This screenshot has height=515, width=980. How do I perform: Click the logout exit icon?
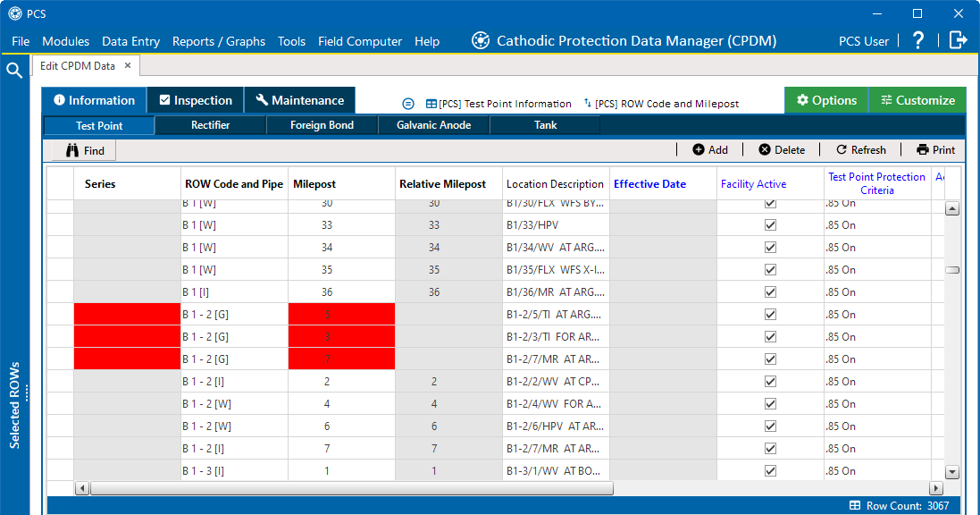(x=958, y=40)
